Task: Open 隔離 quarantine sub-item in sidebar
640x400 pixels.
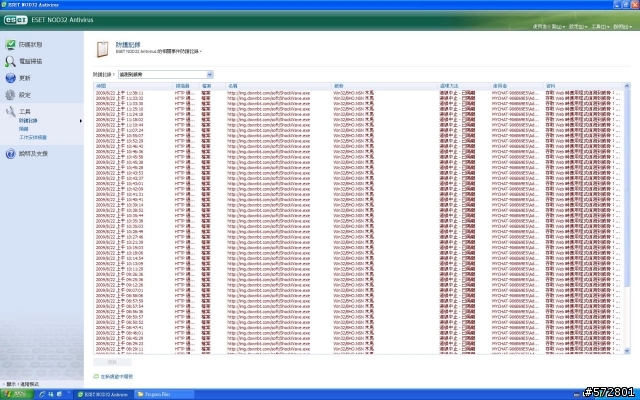Action: coord(24,129)
